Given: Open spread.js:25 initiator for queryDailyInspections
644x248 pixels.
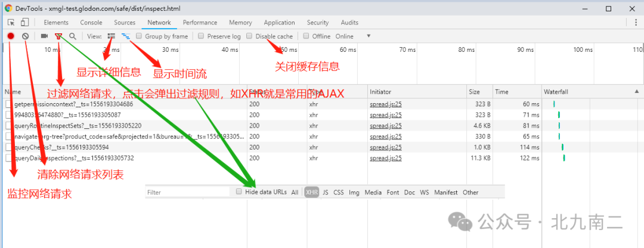Looking at the screenshot, I should click(386, 157).
